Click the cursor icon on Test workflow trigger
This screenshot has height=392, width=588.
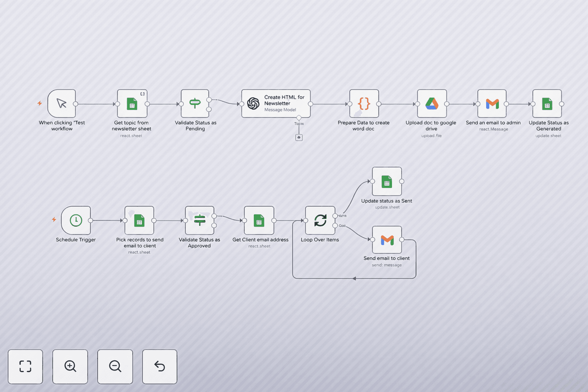click(61, 103)
